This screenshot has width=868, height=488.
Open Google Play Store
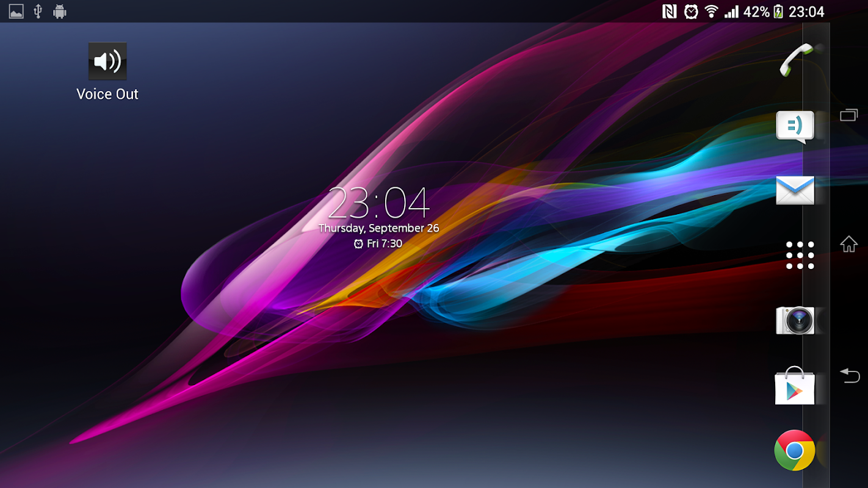(795, 386)
